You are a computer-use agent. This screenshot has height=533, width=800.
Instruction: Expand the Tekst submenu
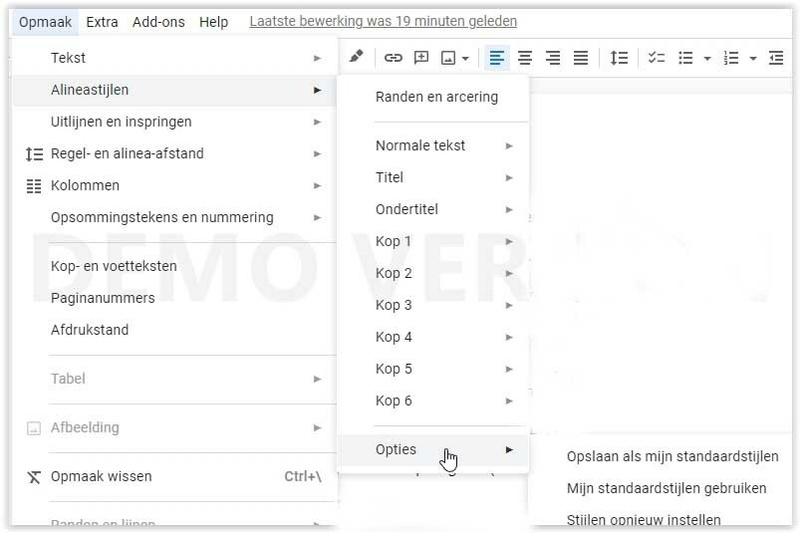pyautogui.click(x=173, y=58)
